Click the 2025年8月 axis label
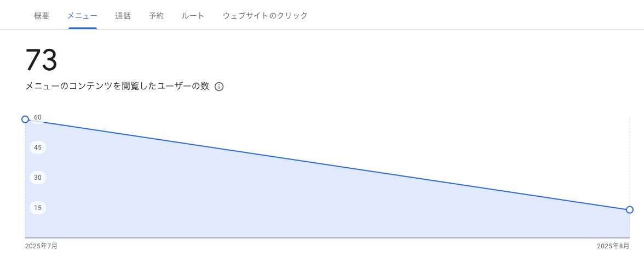The width and height of the screenshot is (644, 256). 613,246
